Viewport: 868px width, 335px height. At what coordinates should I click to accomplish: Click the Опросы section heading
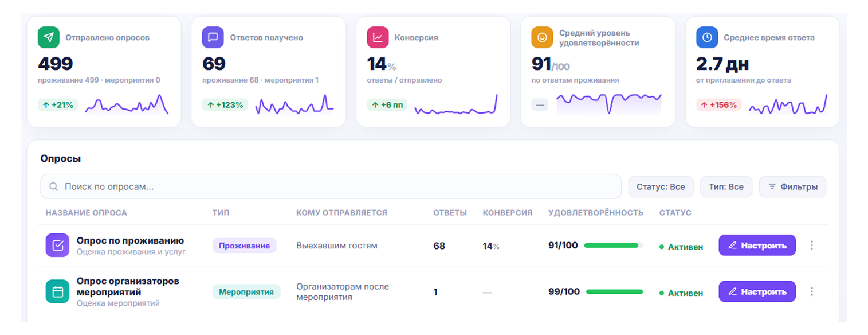pos(61,159)
